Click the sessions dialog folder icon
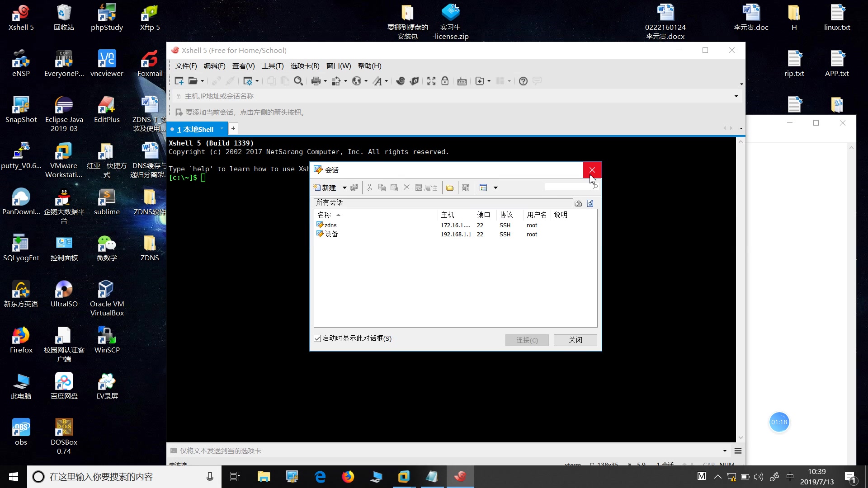868x488 pixels. (450, 188)
